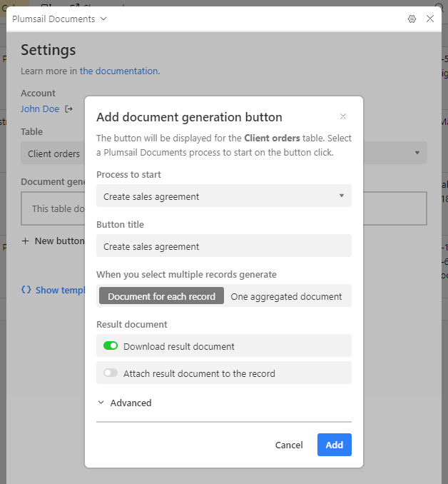Viewport: 448px width, 484px height.
Task: Click the blue Add button
Action: pos(334,445)
